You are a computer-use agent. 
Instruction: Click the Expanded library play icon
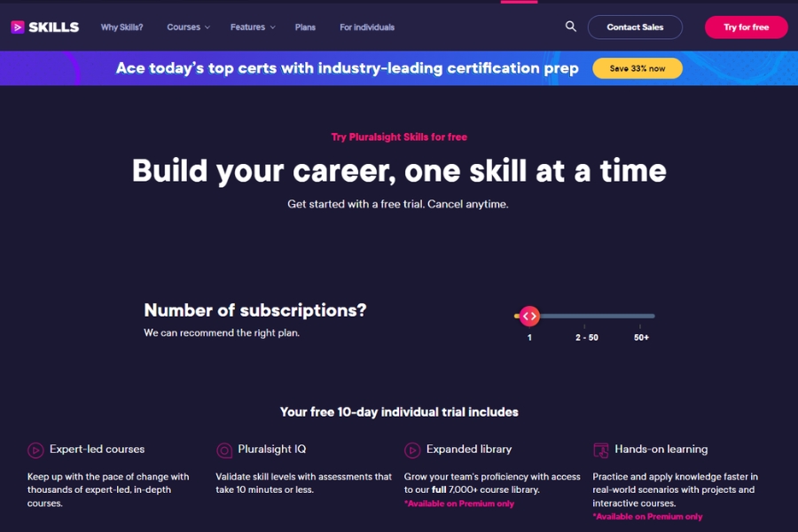[x=412, y=450]
